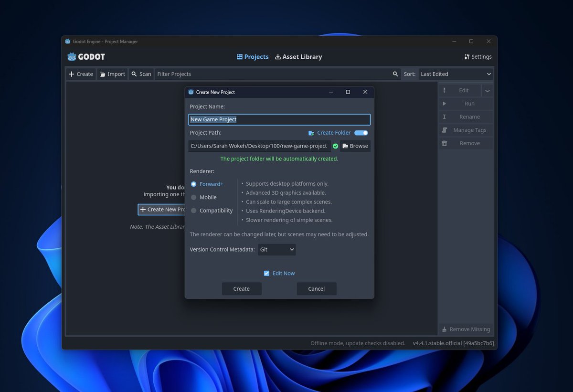Click the 'Can scale to large complex scenes.' text
This screenshot has height=392, width=573.
coord(289,202)
